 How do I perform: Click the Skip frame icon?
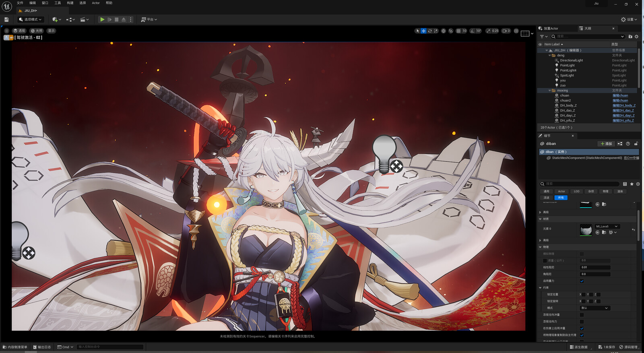[109, 19]
